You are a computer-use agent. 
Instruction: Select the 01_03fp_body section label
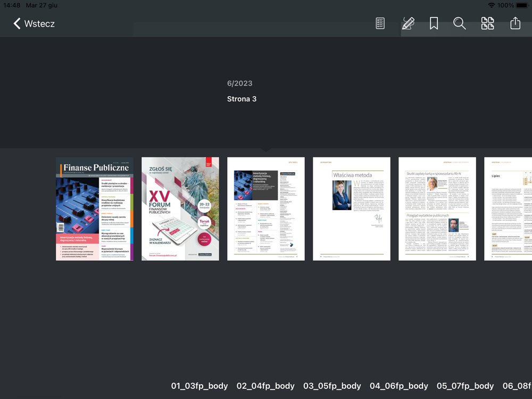point(199,386)
